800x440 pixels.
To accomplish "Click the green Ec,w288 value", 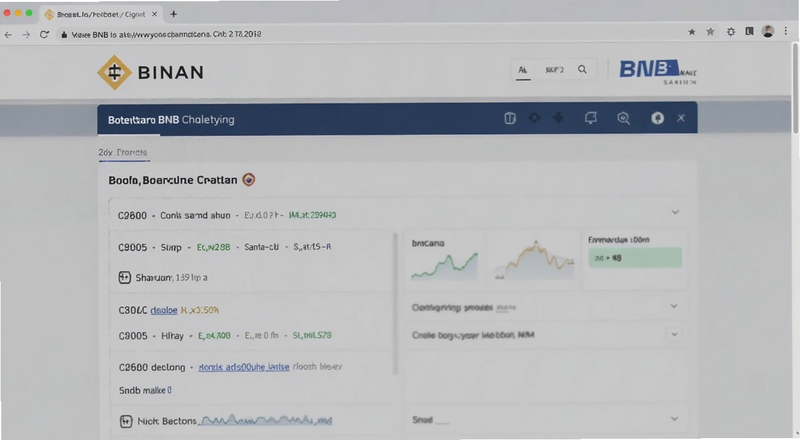I will tap(213, 247).
